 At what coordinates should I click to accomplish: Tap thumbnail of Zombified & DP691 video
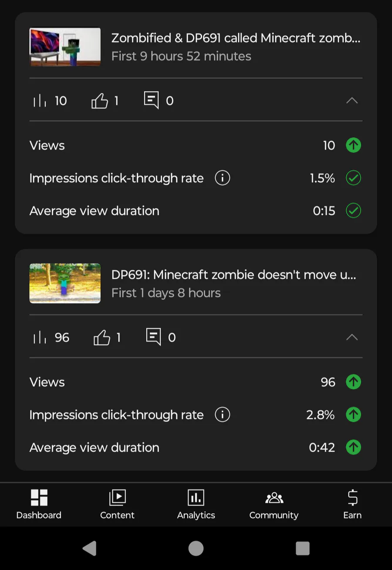click(65, 47)
